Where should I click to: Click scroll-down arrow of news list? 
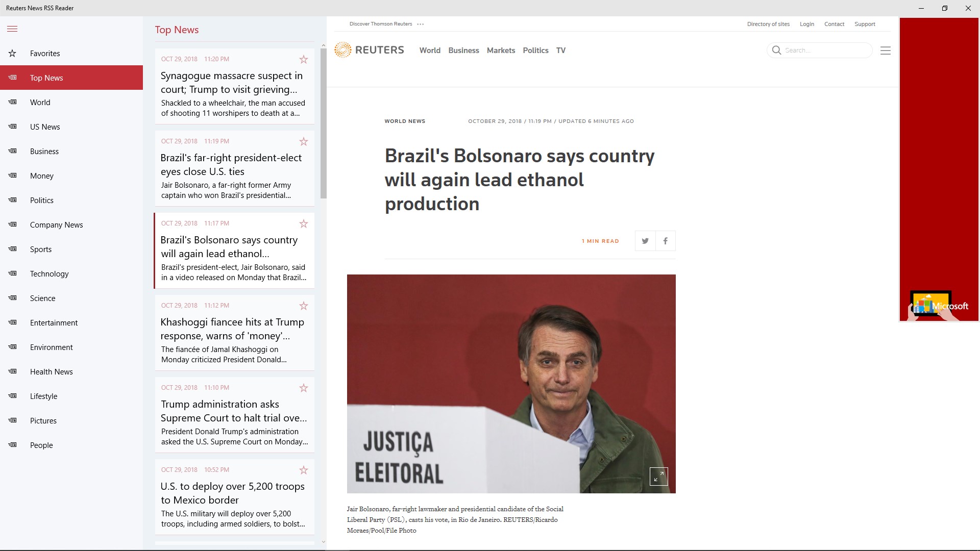click(x=323, y=542)
